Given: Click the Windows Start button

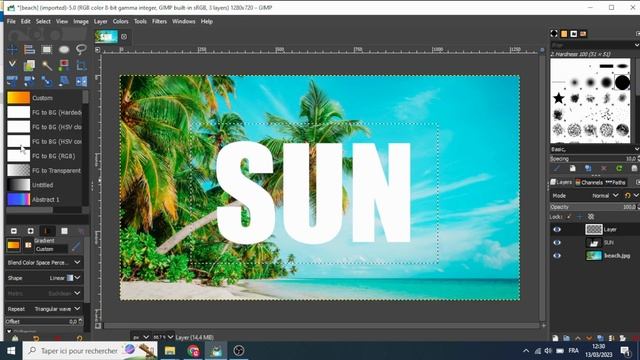Looking at the screenshot, I should [x=11, y=351].
